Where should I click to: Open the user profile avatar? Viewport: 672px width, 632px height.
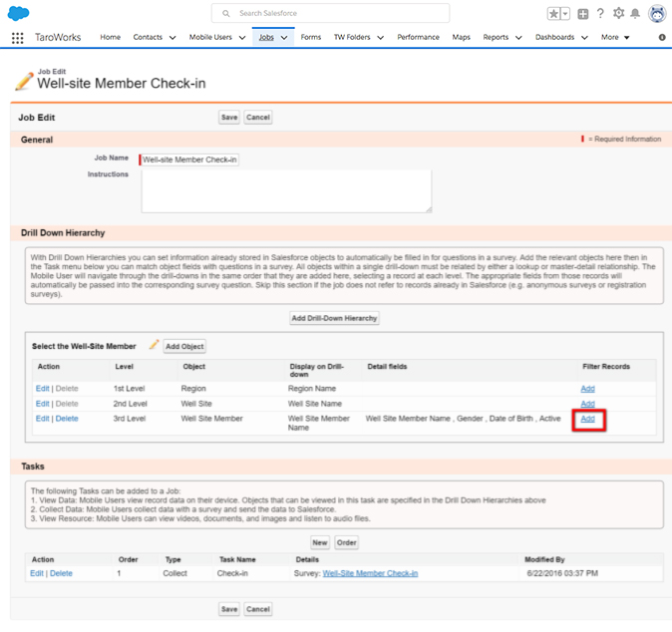pyautogui.click(x=657, y=13)
